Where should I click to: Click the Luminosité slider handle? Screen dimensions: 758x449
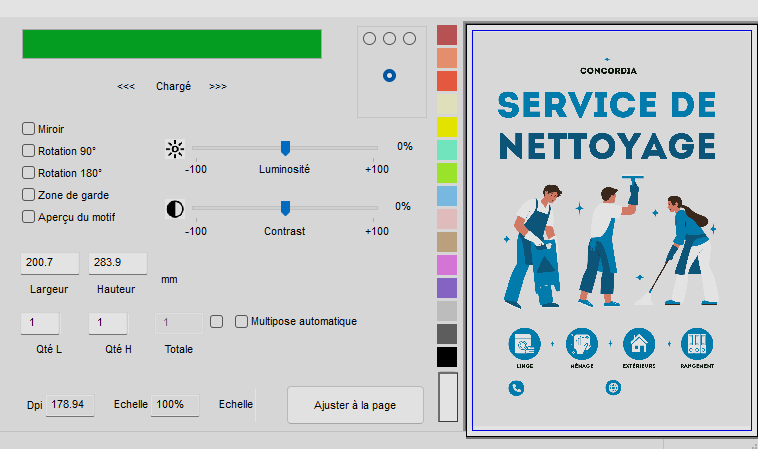(285, 148)
